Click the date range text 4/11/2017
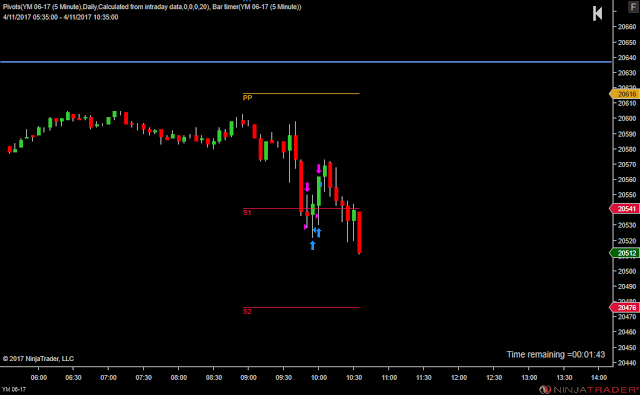Viewport: 640px width, 395px height. click(x=60, y=17)
